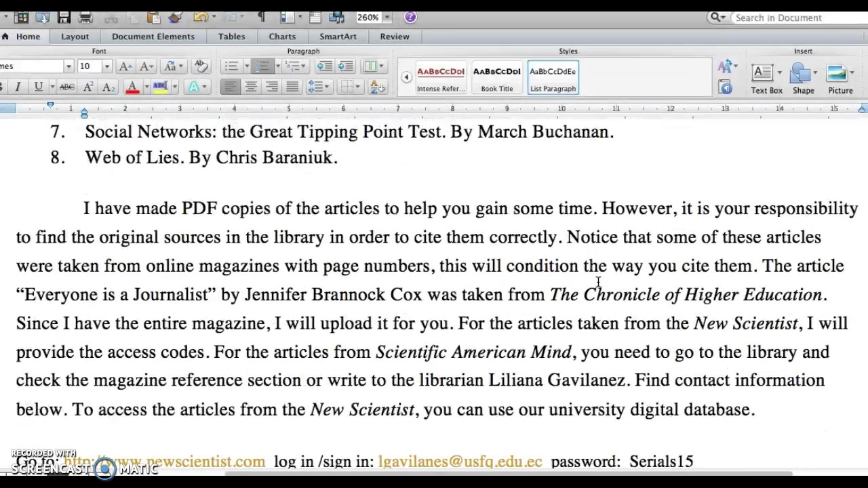Align text left
868x488 pixels.
(230, 87)
